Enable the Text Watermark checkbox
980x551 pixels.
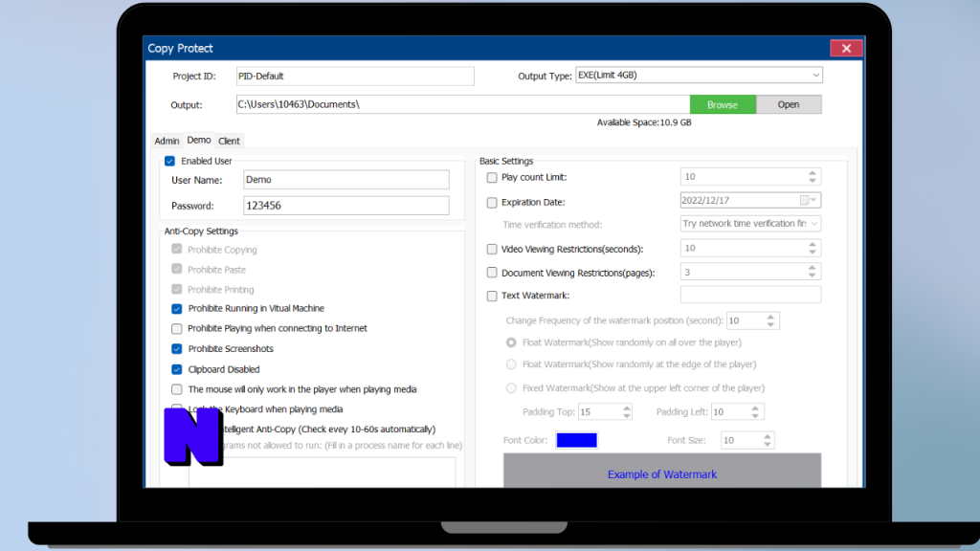(492, 296)
